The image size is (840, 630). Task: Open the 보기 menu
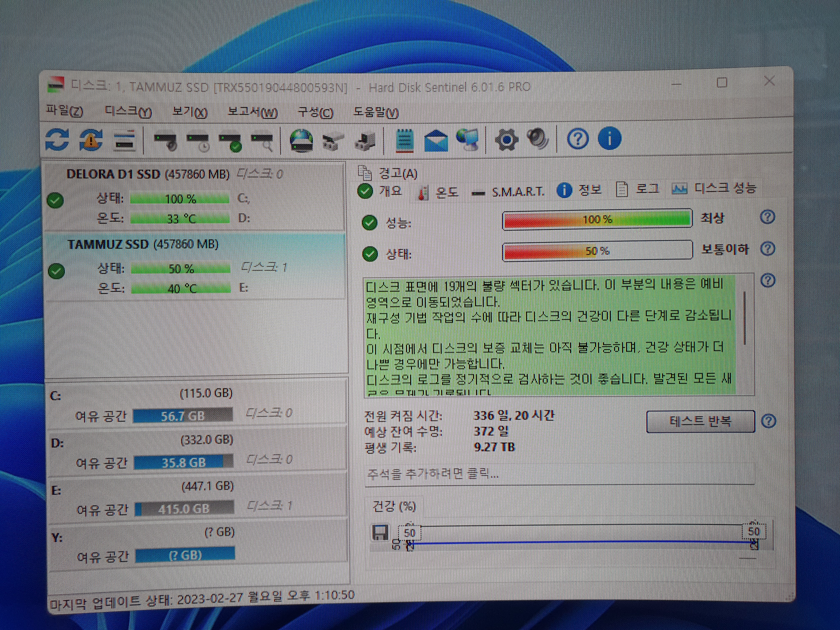(x=190, y=112)
